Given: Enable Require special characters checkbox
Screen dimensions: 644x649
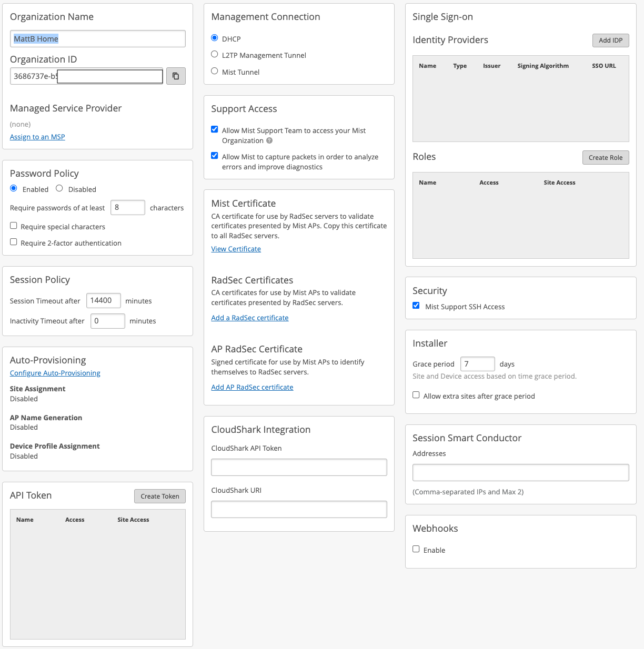Looking at the screenshot, I should point(14,226).
